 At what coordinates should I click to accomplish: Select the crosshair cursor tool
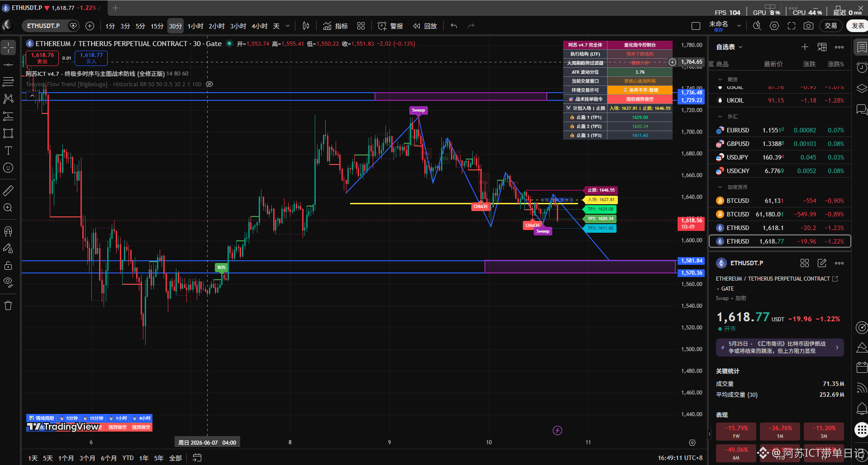pos(8,47)
